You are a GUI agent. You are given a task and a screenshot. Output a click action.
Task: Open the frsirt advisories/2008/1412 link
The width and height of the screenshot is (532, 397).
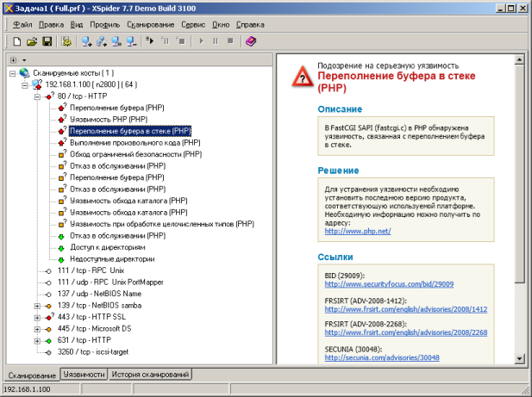406,309
